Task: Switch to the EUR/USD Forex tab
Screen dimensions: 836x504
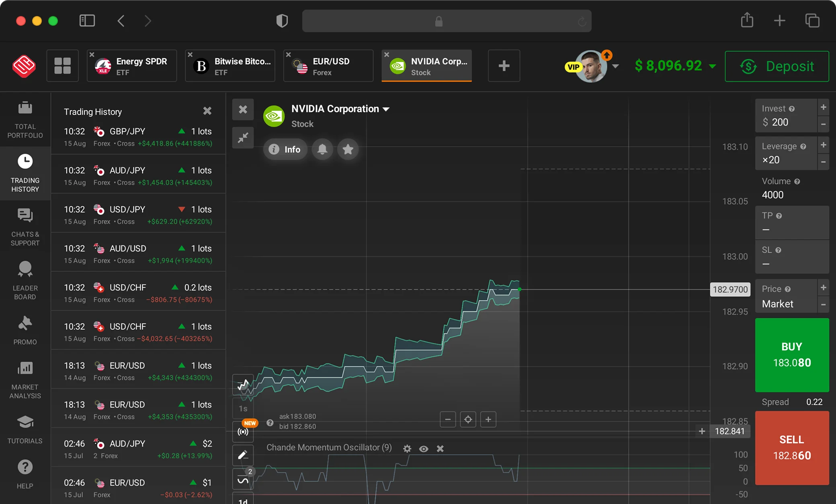Action: coord(328,66)
